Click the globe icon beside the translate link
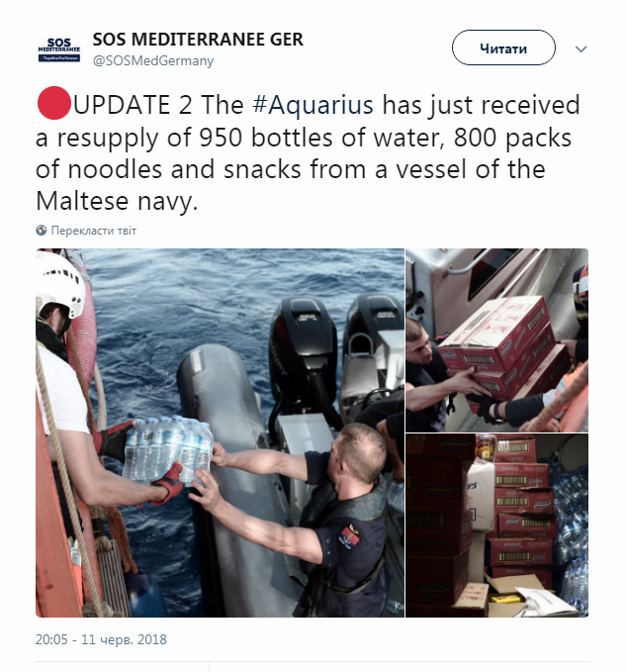Screen dimensions: 626x672 (x=42, y=231)
